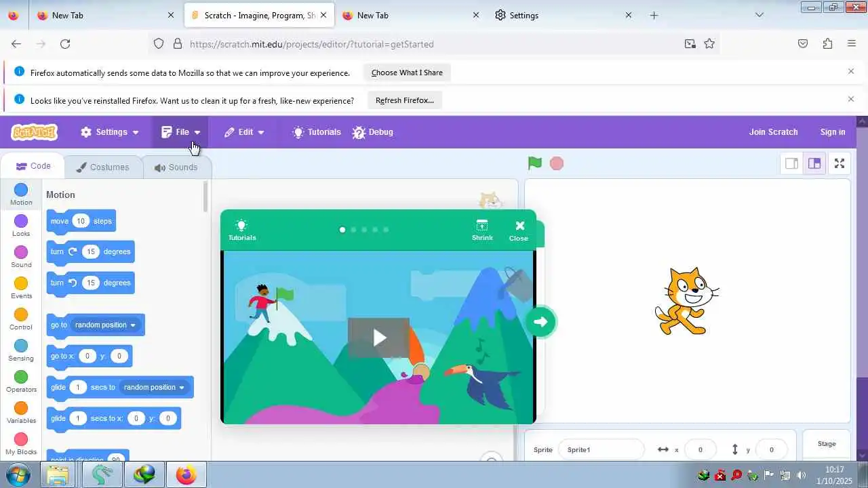Click the turn counterclockwise 15 degrees block
Viewport: 868px width, 488px height.
coord(91,283)
